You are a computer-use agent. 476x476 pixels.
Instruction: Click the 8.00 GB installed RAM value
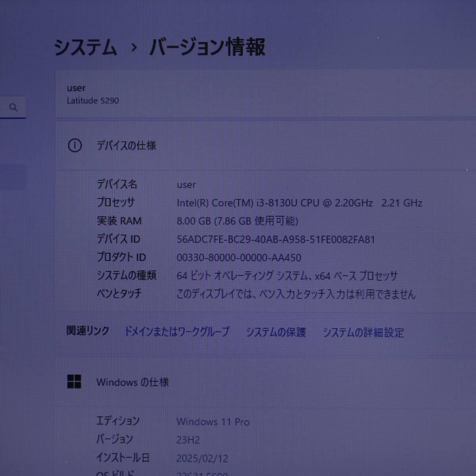237,221
